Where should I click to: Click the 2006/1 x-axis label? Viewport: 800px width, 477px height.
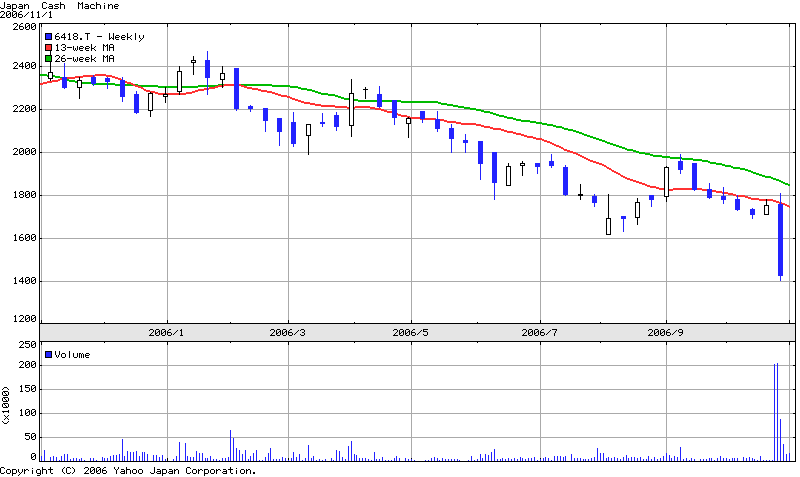(166, 332)
